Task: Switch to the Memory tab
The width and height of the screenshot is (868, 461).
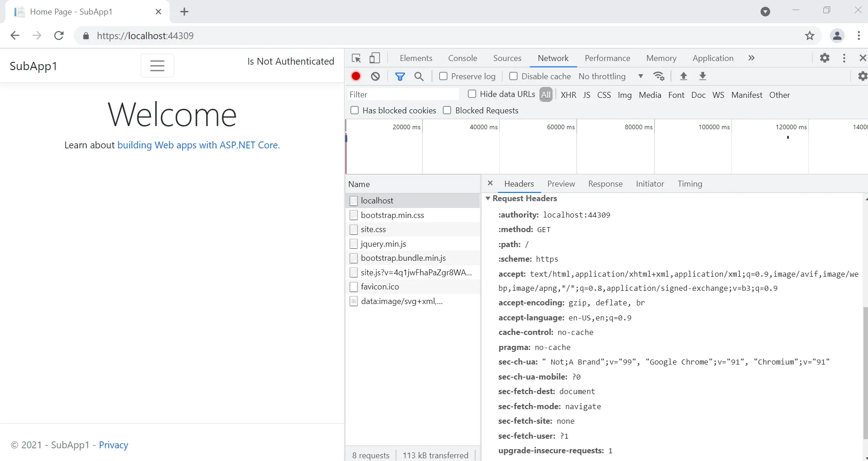Action: click(x=661, y=58)
